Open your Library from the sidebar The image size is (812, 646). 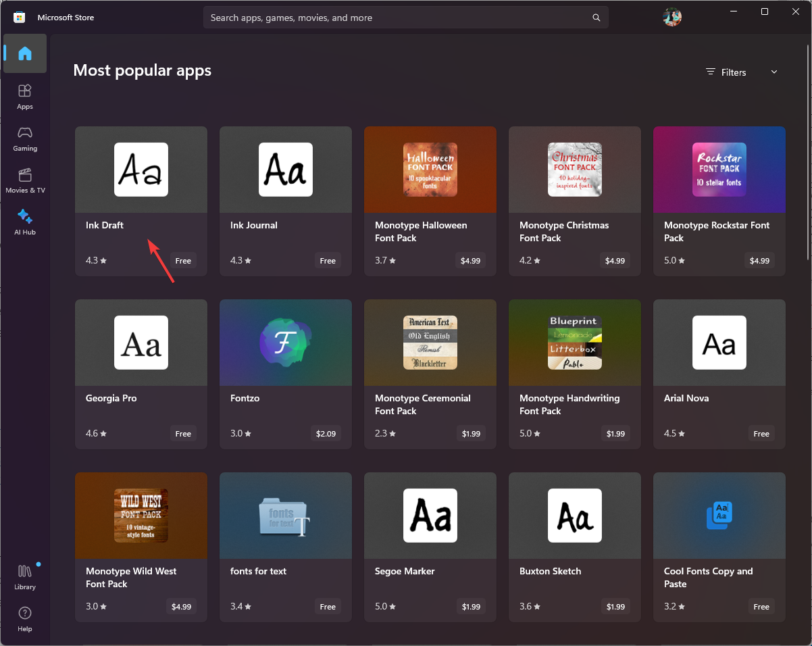[x=24, y=576]
